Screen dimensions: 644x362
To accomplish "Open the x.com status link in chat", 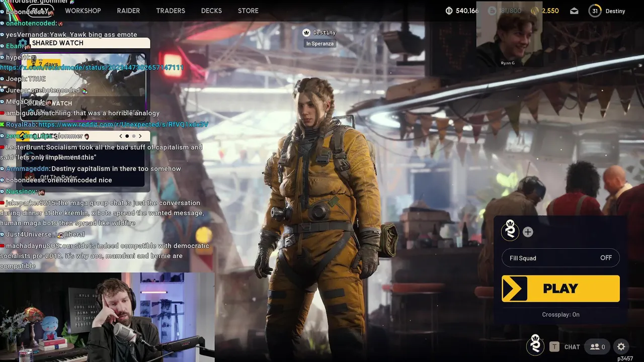I will tap(92, 67).
